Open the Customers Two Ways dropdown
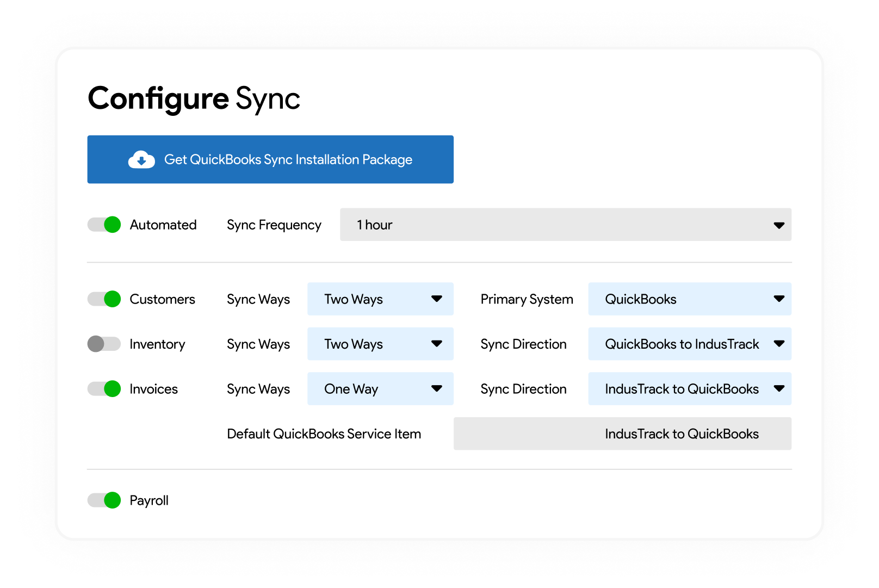The image size is (879, 588). click(x=380, y=299)
